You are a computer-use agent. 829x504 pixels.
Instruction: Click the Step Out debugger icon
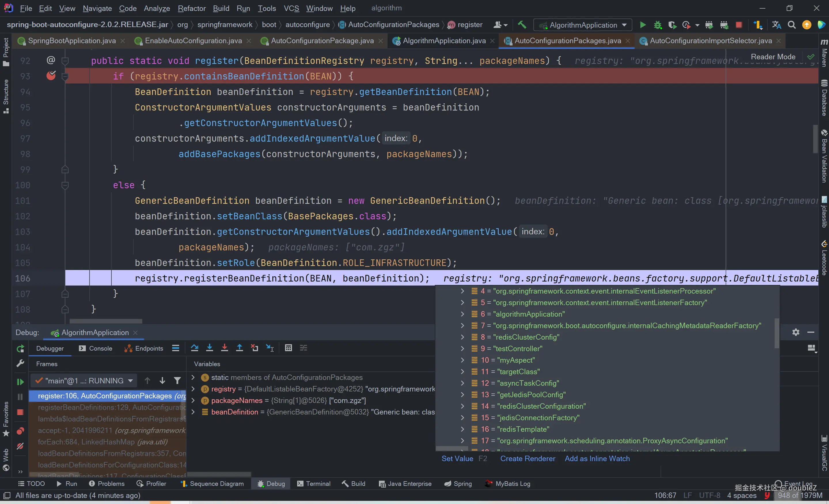pos(239,348)
